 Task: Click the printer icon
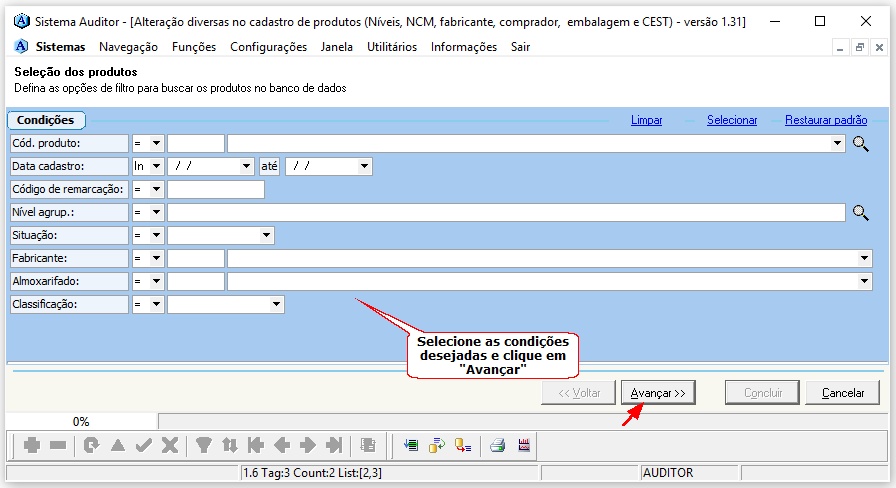497,445
